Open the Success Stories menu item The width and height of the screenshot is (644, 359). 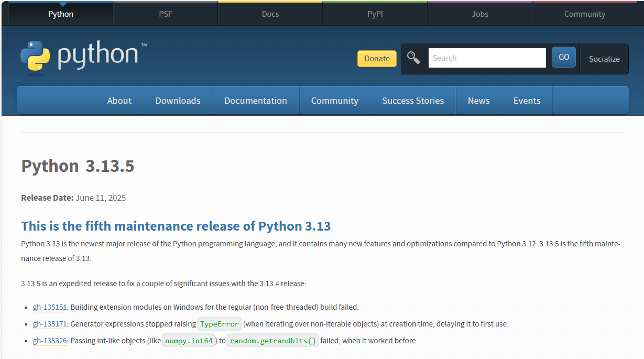[413, 101]
